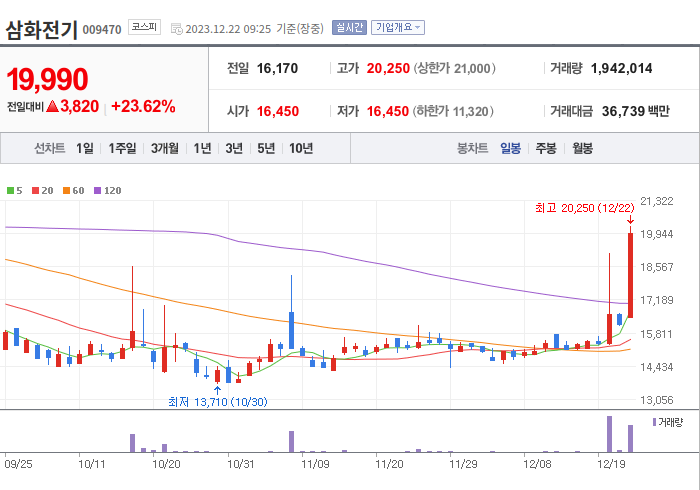Click the 12/19 date axis label
Viewport: 700px width, 490px height.
coord(611,465)
